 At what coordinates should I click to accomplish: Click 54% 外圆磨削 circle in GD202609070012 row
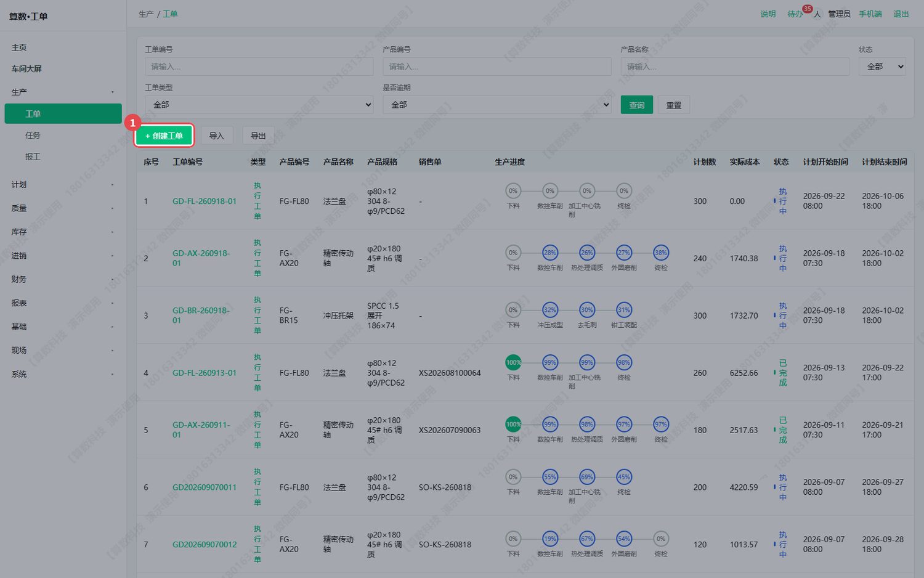pyautogui.click(x=624, y=539)
